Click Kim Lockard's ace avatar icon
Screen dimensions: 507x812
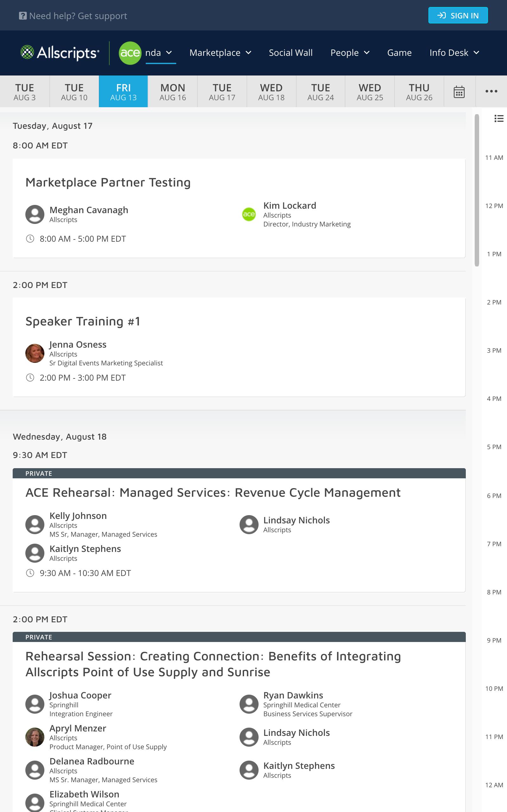pos(249,214)
